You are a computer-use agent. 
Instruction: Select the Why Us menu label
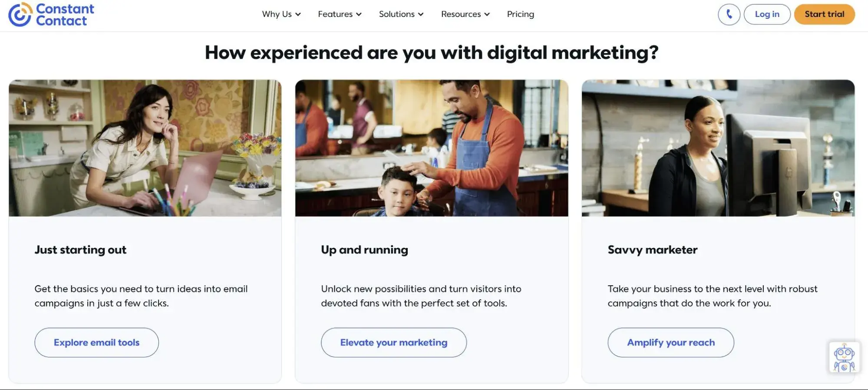(277, 14)
